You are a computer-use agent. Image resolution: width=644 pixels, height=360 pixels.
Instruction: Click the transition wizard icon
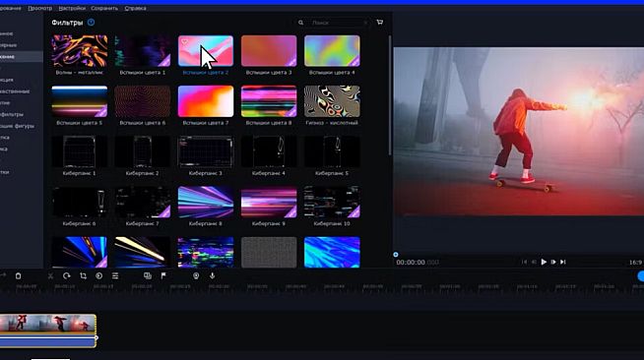pos(148,276)
